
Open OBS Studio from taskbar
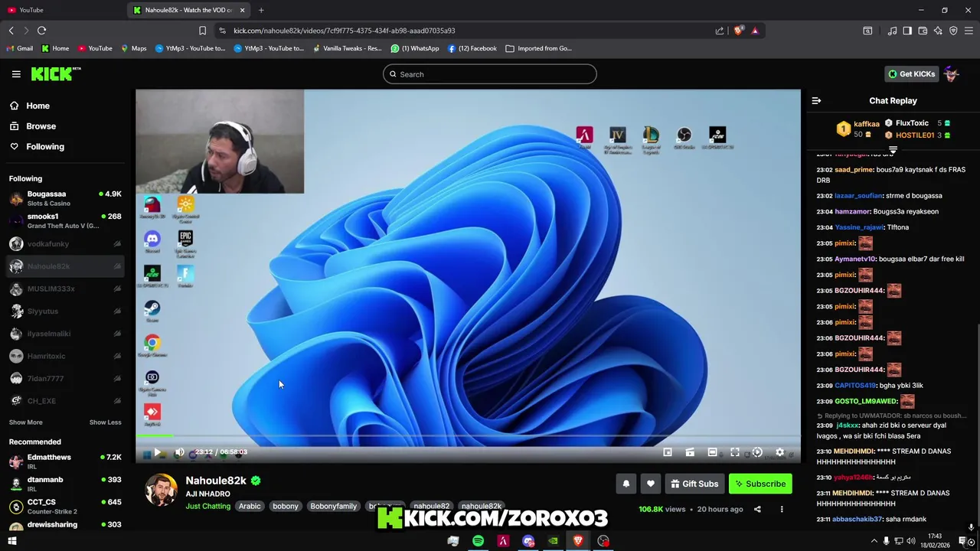pyautogui.click(x=603, y=541)
